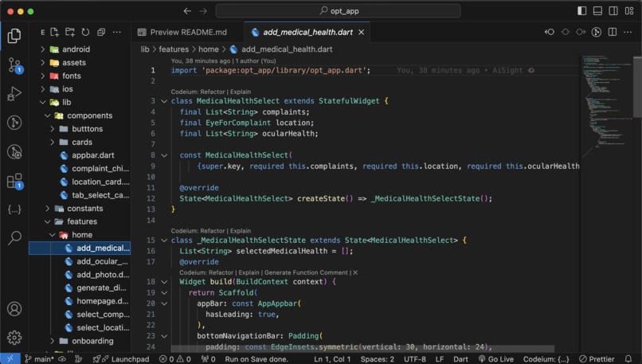Select the add_medical_health.dart tab

(x=307, y=33)
